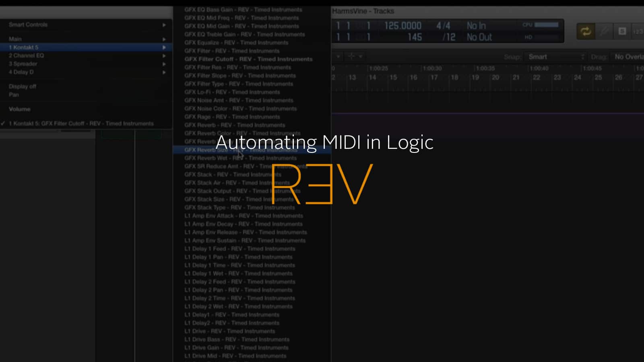Click the 1:00:30 time marker on ruler
This screenshot has height=362, width=644.
432,68
